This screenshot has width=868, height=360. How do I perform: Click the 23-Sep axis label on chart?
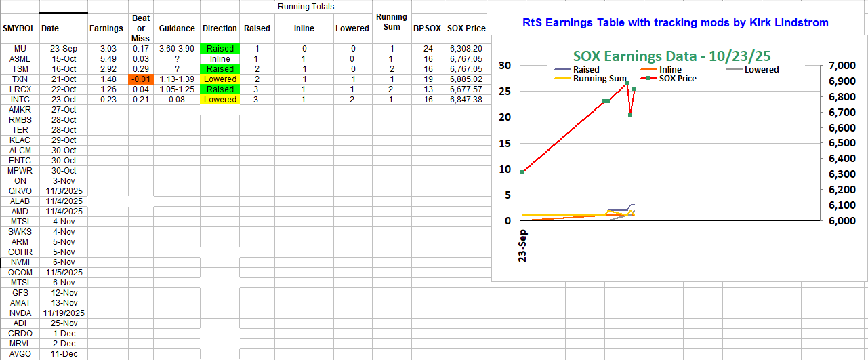click(x=523, y=245)
